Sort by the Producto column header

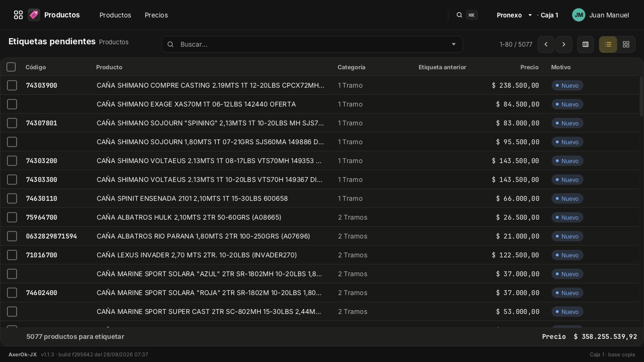(x=109, y=67)
